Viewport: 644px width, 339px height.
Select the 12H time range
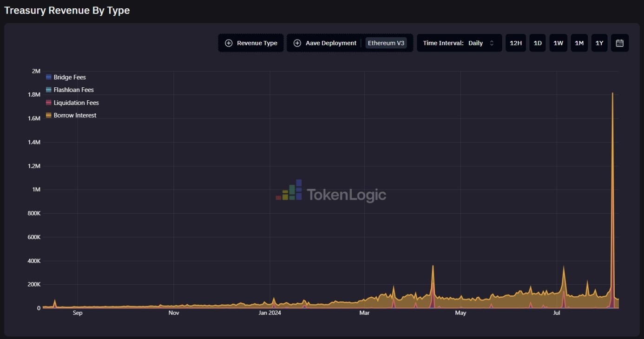tap(516, 43)
